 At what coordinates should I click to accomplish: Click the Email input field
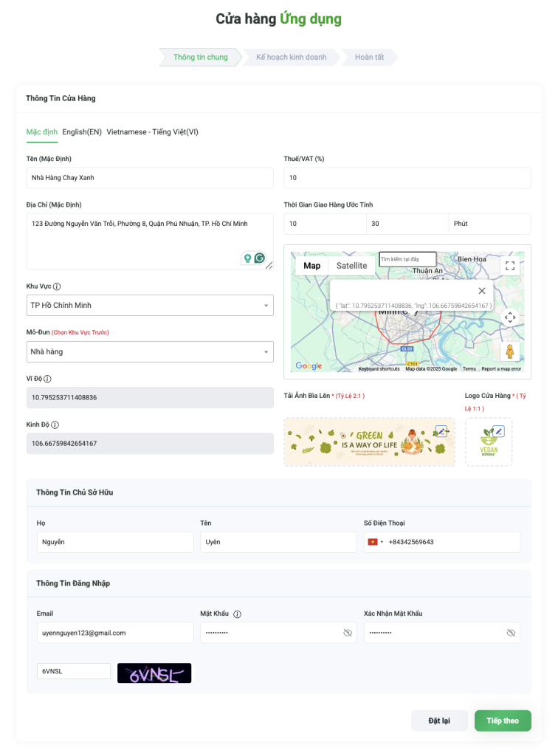coord(115,633)
